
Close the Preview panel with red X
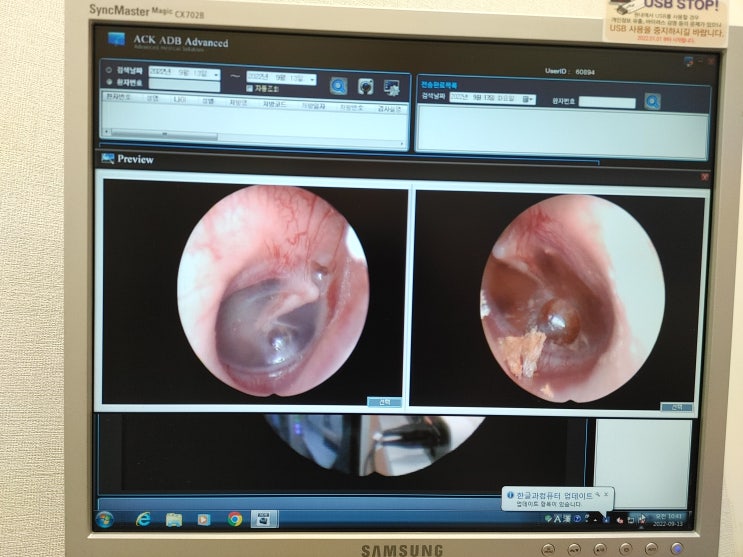pos(705,177)
